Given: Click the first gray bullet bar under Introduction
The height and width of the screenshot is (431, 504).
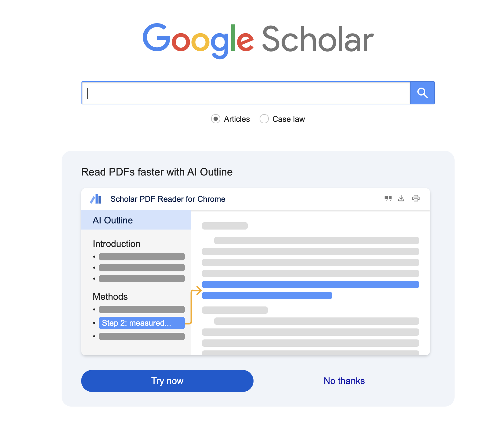Looking at the screenshot, I should [142, 257].
